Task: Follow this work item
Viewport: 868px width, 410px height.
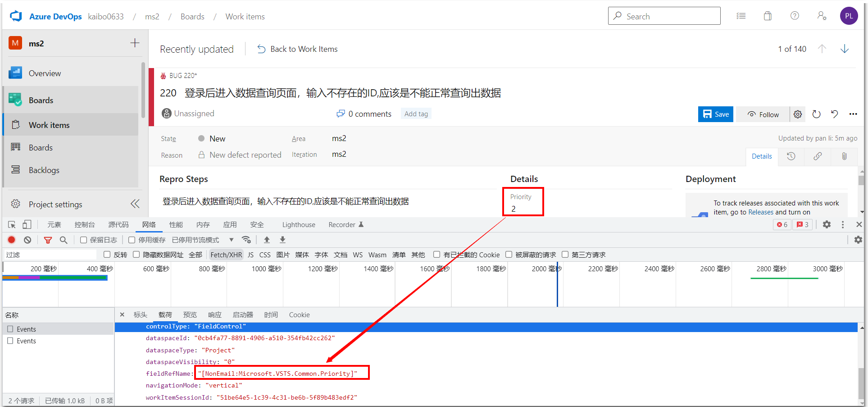Action: click(763, 114)
